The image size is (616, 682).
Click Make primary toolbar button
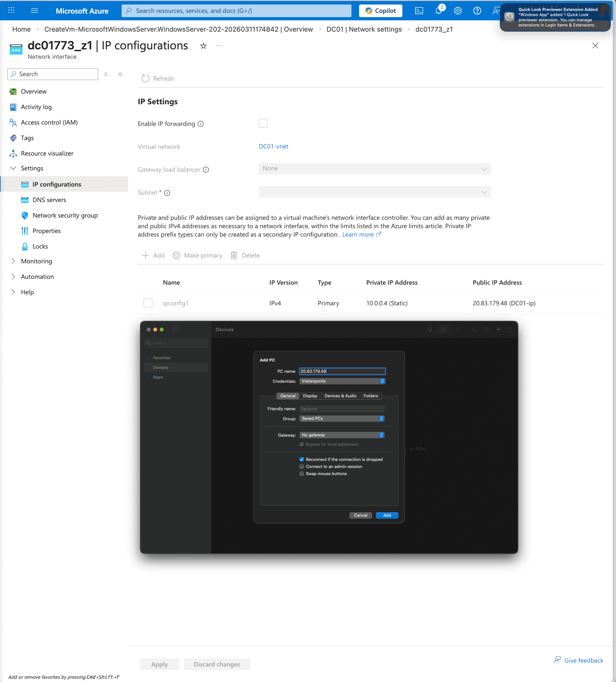point(197,255)
